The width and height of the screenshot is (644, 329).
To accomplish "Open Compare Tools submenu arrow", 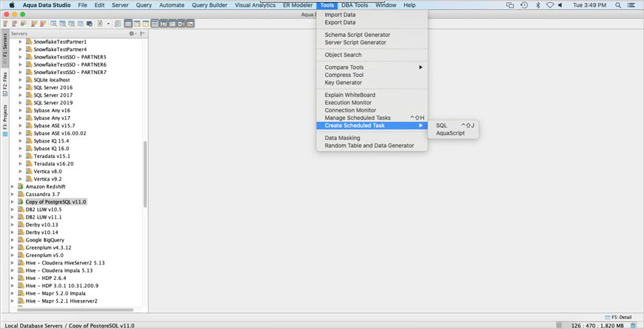I will pos(421,67).
